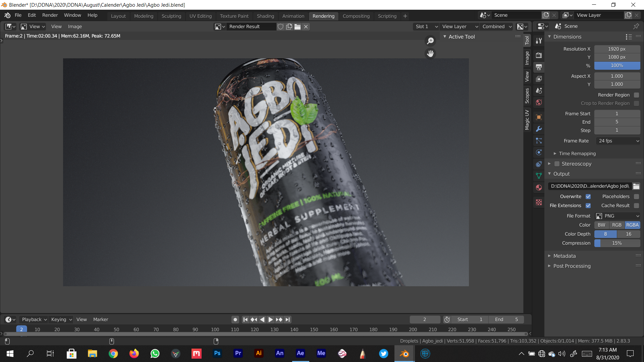This screenshot has height=362, width=644.
Task: Open the Render properties tab (camera icon)
Action: tap(539, 55)
